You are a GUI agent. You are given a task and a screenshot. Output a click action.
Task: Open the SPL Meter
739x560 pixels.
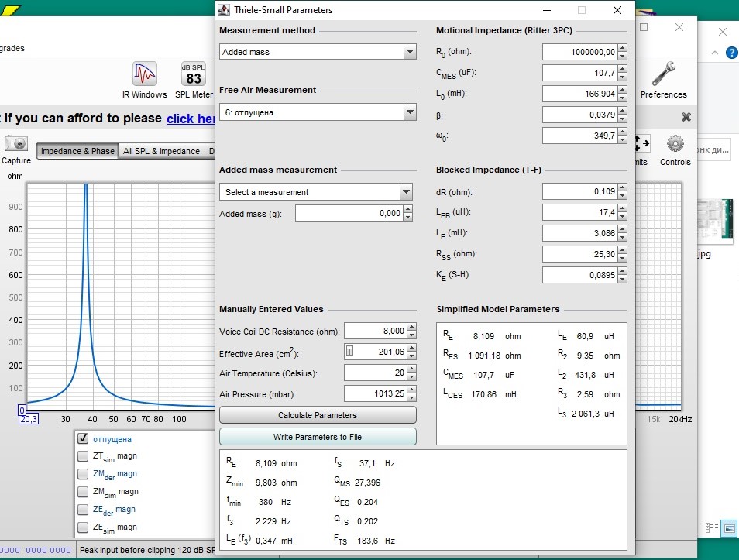[x=194, y=75]
